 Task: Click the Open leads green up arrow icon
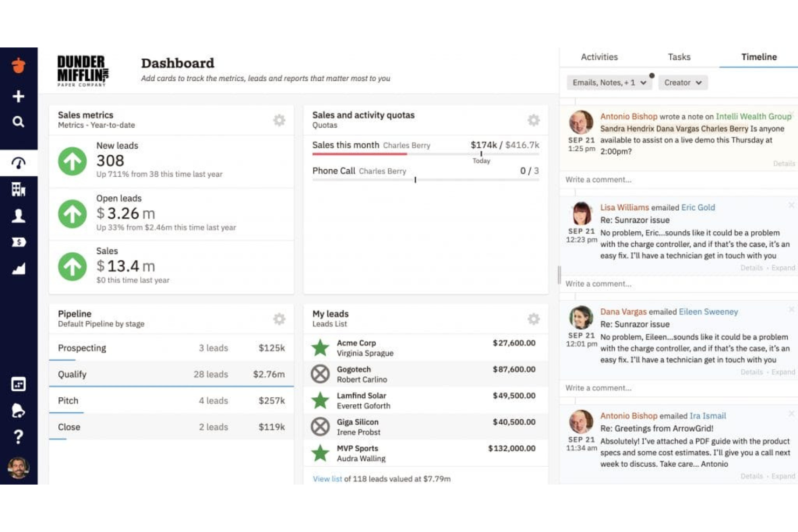[x=72, y=213]
